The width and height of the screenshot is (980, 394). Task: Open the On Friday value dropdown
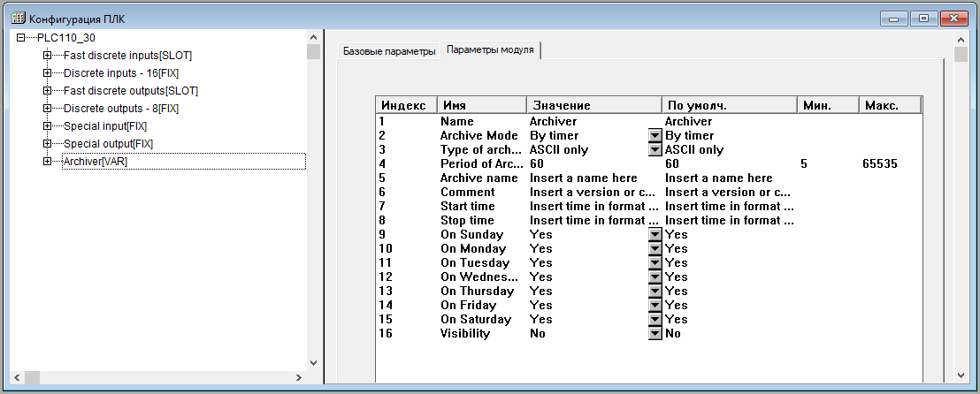point(655,306)
